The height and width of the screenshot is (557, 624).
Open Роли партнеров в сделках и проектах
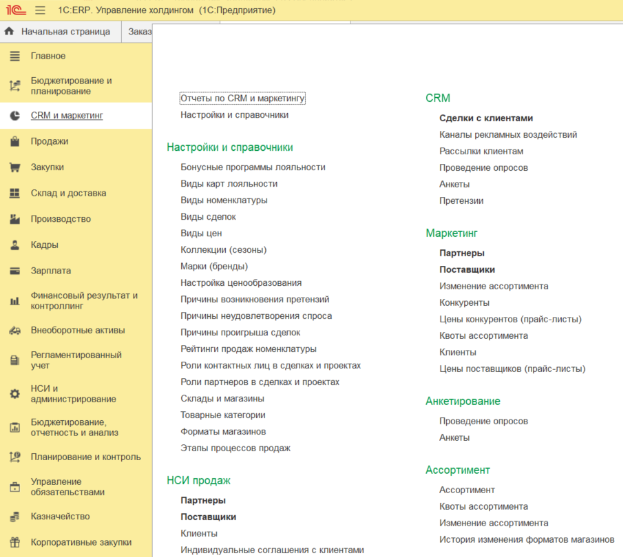pos(259,382)
